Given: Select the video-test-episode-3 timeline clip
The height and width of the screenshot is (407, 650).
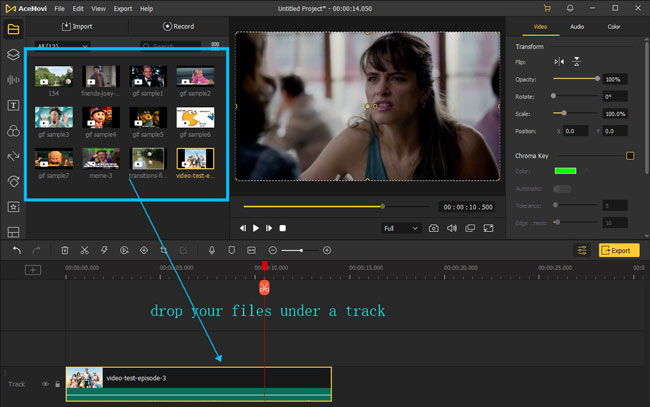Looking at the screenshot, I should pyautogui.click(x=199, y=384).
